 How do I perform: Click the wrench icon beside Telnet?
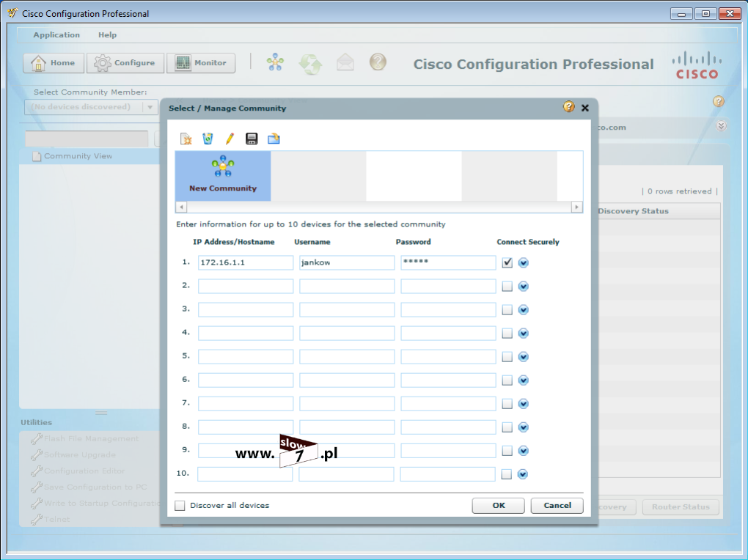(36, 519)
